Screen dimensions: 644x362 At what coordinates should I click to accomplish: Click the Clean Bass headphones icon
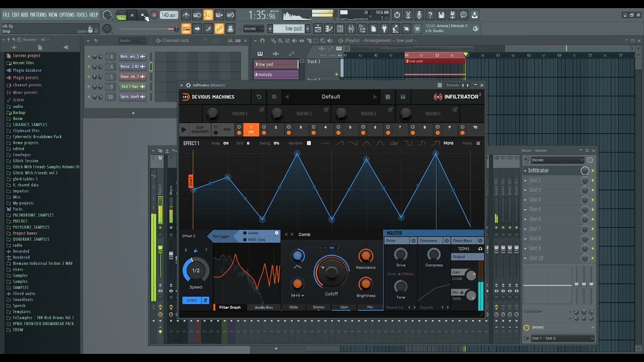point(480,248)
